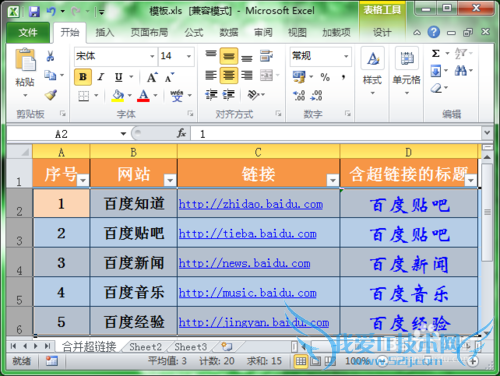Open the 样式 styles gallery
This screenshot has width=500, height=376.
coord(372,71)
